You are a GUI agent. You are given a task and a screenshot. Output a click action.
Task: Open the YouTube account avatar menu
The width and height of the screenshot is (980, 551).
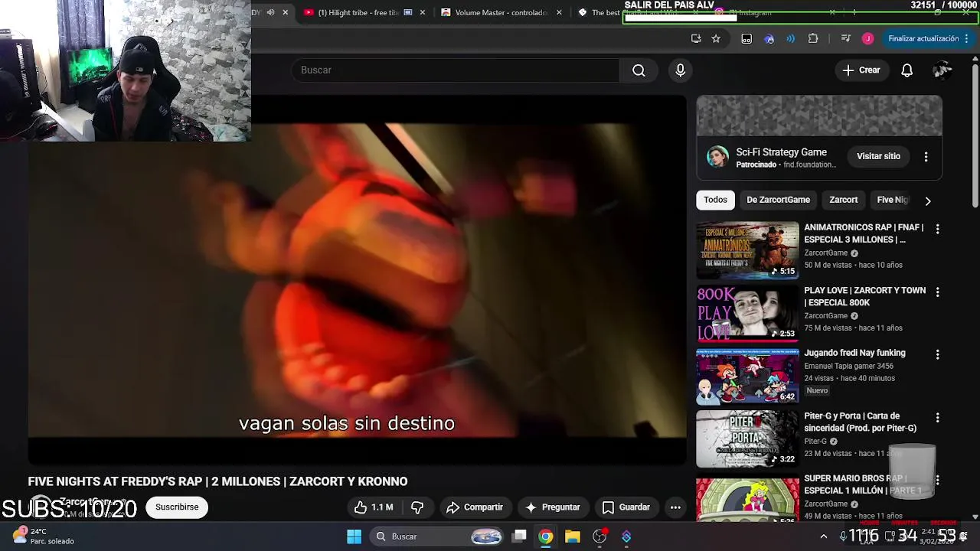(x=942, y=70)
